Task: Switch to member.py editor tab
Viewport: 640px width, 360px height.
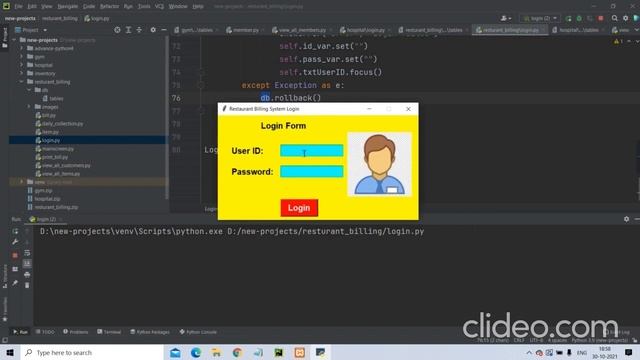Action: 245,30
